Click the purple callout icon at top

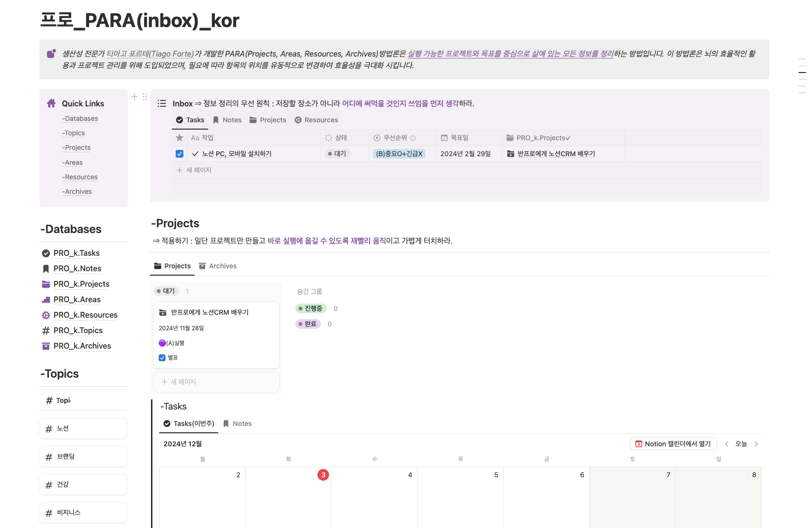(x=51, y=54)
